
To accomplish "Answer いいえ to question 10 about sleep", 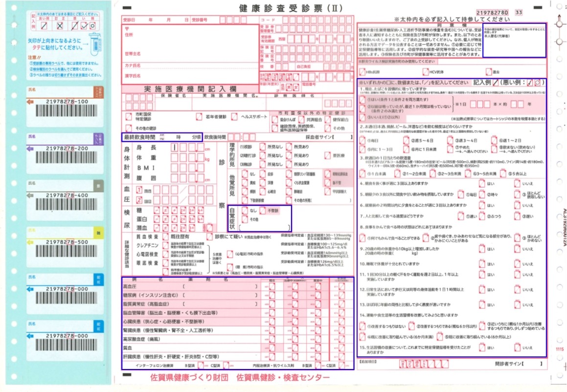I will (x=517, y=264).
